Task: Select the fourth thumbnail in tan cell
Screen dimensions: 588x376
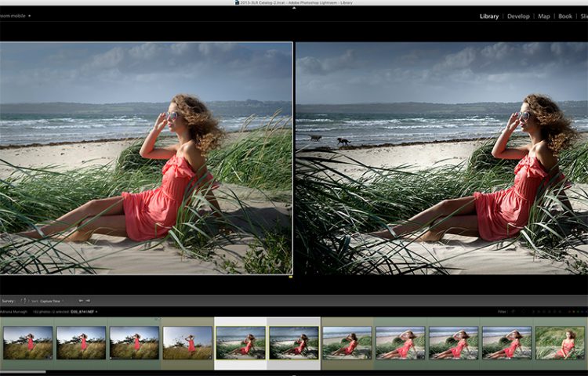Action: 187,342
